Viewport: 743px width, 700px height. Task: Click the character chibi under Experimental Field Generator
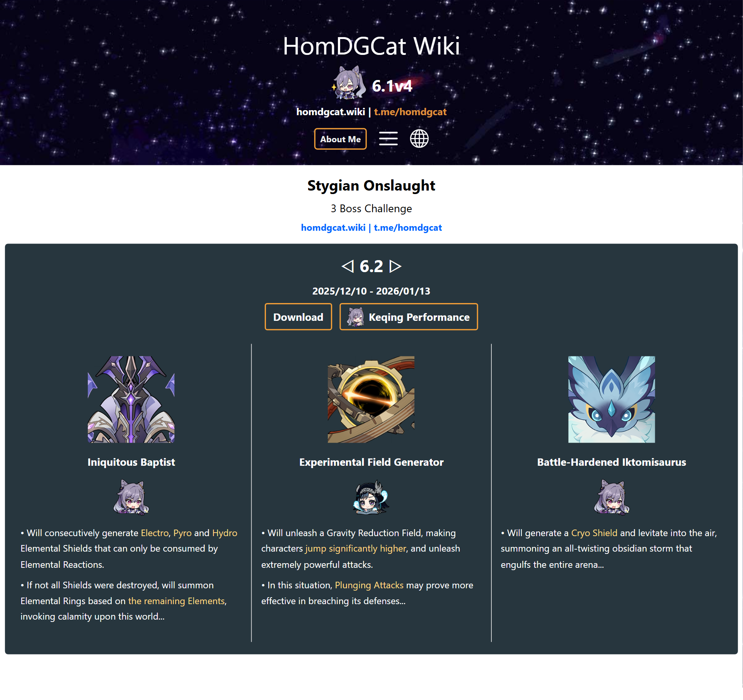pyautogui.click(x=371, y=497)
